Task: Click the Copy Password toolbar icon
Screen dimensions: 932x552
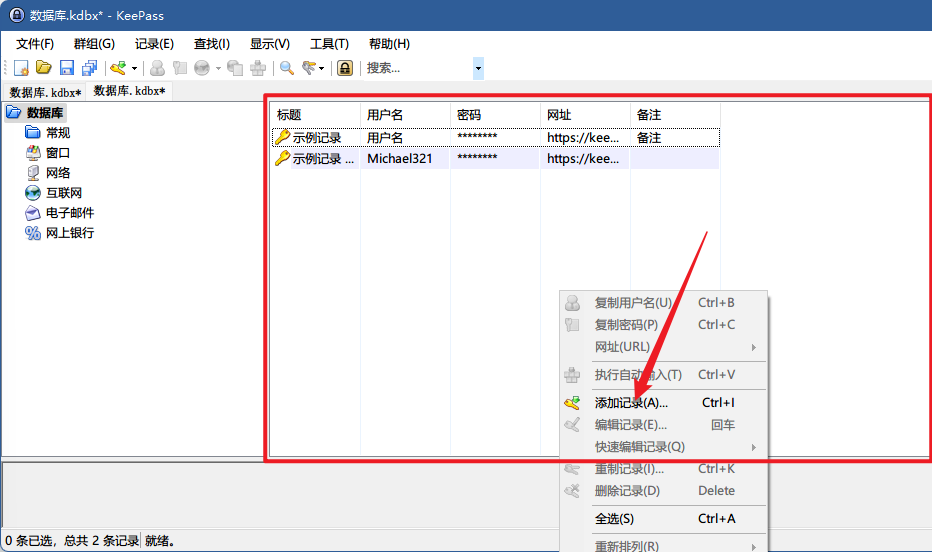Action: [180, 68]
